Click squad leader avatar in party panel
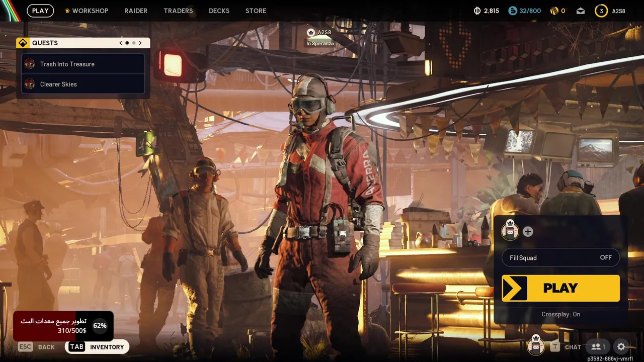Viewport: 644px width, 362px height. (x=510, y=231)
